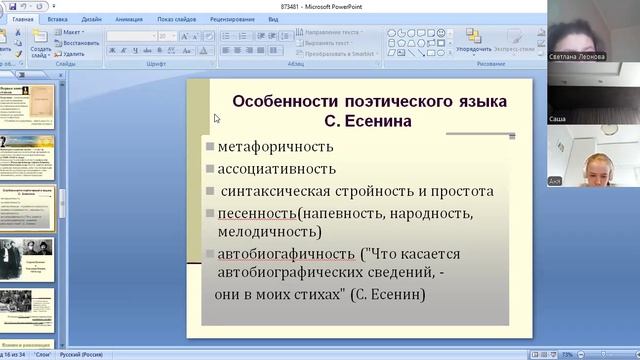Screen dimensions: 640x360
Task: Open the font color picker (A)
Action: click(x=203, y=51)
